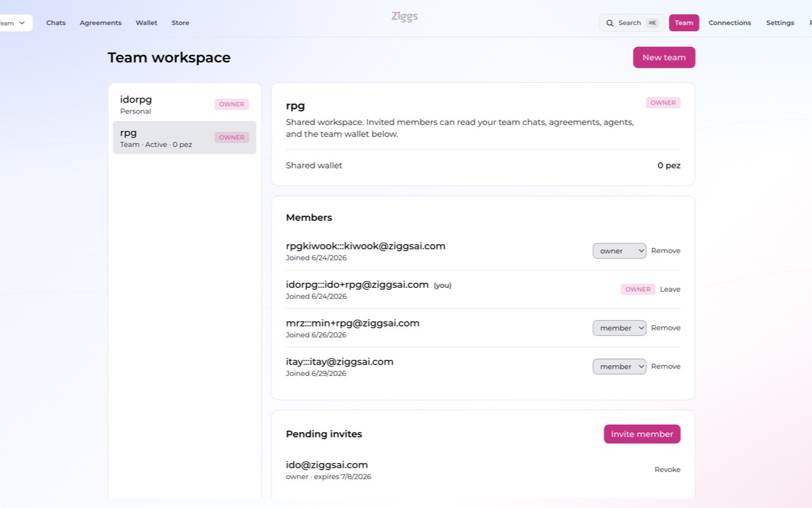Create a New team
Screen dimensions: 812x508
tap(664, 58)
